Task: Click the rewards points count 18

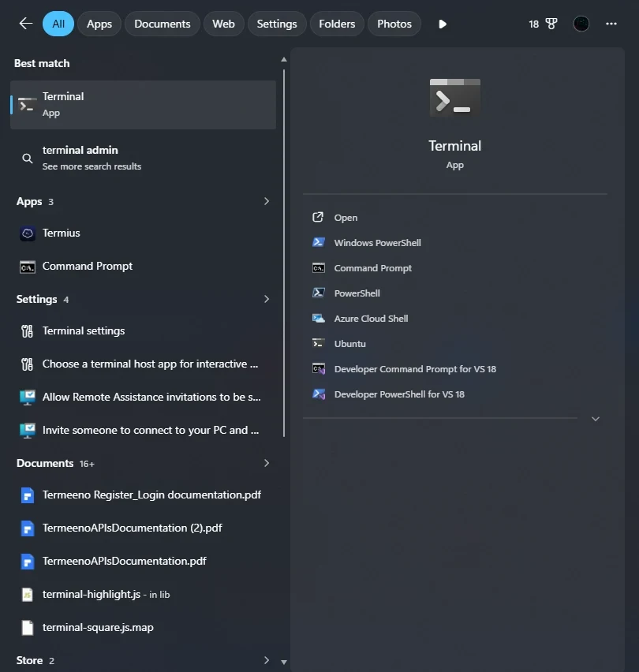Action: pos(533,24)
